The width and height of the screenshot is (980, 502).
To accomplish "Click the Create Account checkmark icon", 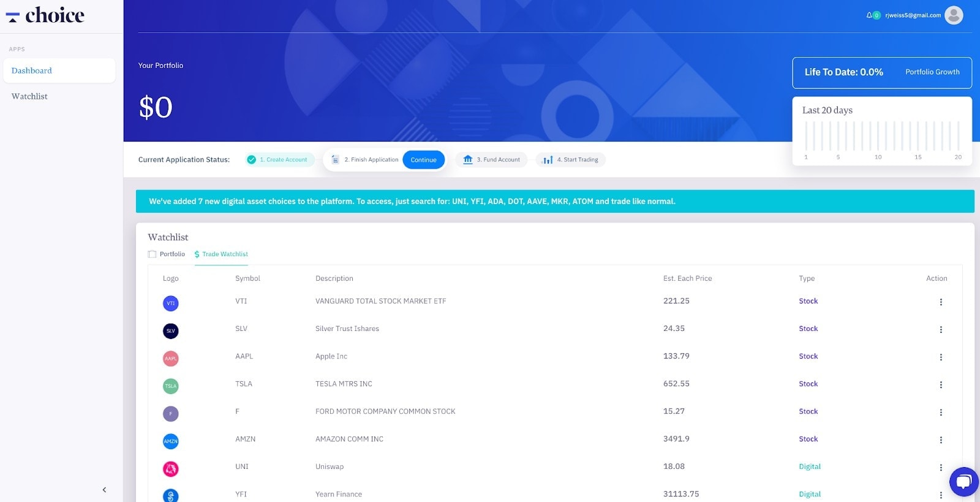I will (251, 160).
